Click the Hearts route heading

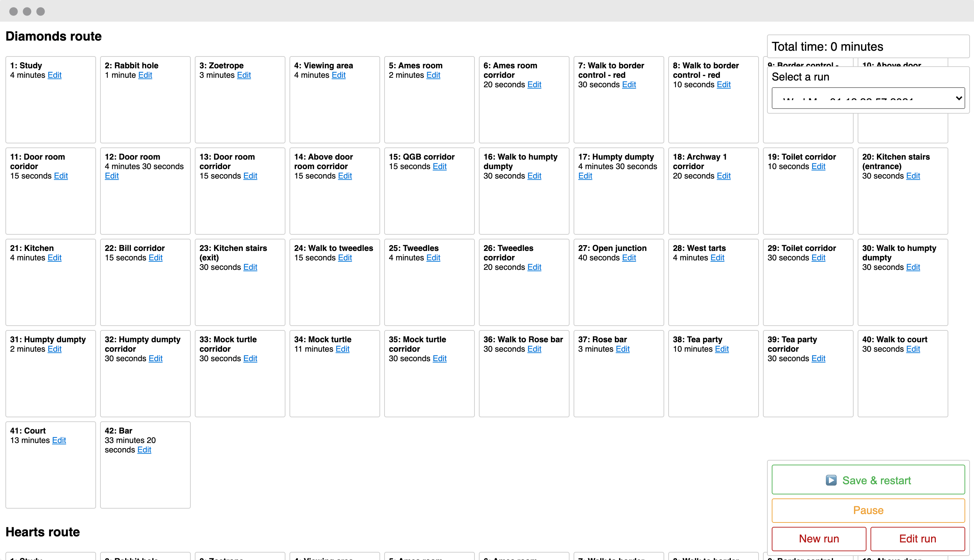[43, 532]
